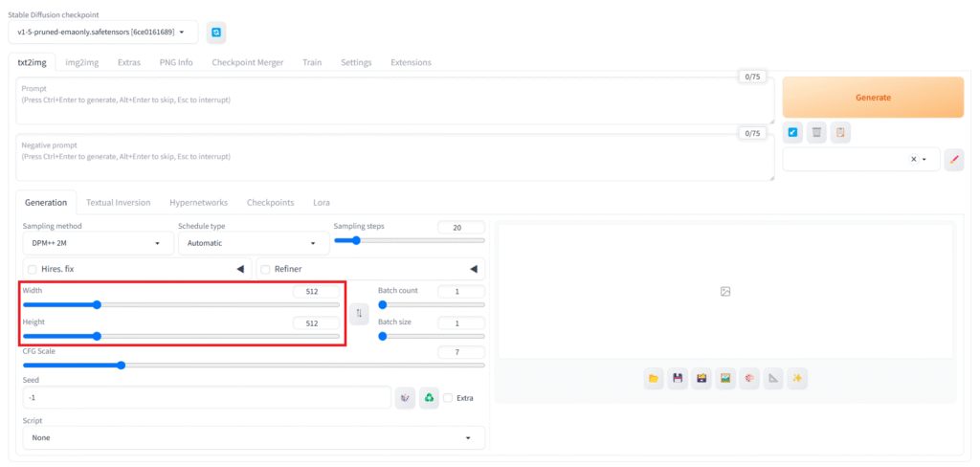Screen dimensions: 980x467
Task: Click the CFG Scale slider handle
Action: click(x=121, y=365)
